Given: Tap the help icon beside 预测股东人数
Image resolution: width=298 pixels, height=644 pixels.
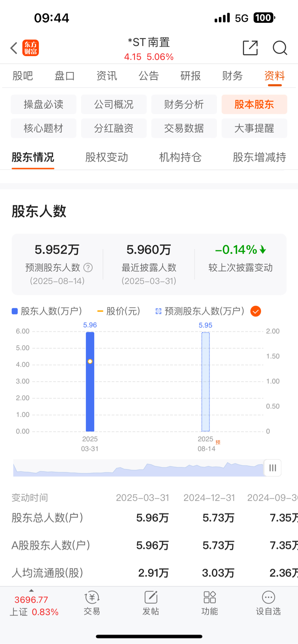Looking at the screenshot, I should tap(88, 268).
